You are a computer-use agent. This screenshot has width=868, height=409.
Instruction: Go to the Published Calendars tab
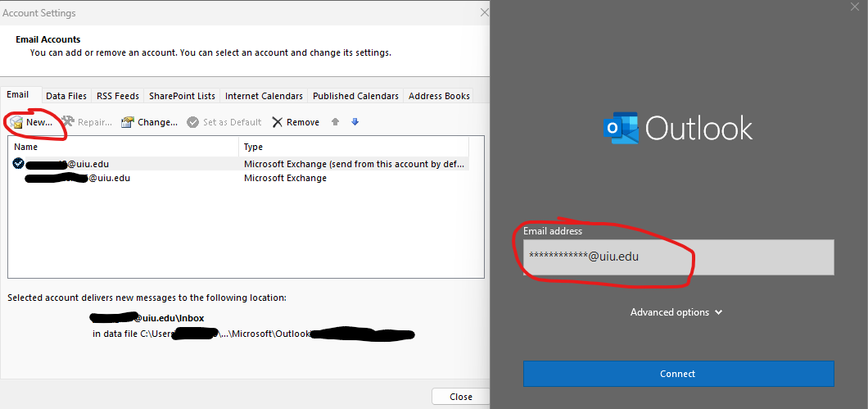coord(356,96)
